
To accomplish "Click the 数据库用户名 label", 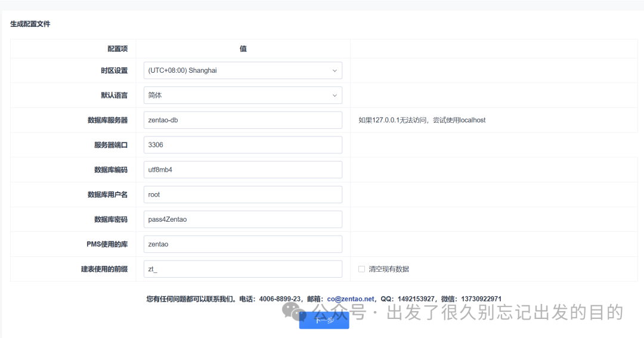I will [107, 195].
